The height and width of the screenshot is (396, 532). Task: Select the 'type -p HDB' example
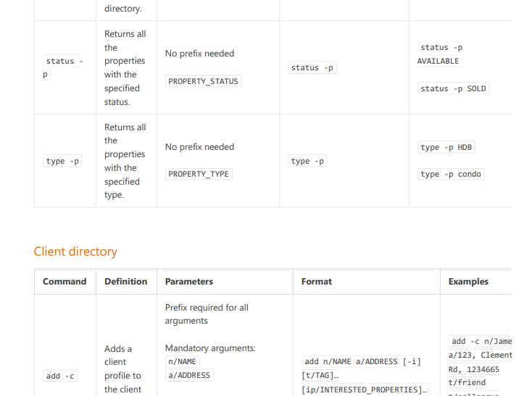pyautogui.click(x=446, y=148)
